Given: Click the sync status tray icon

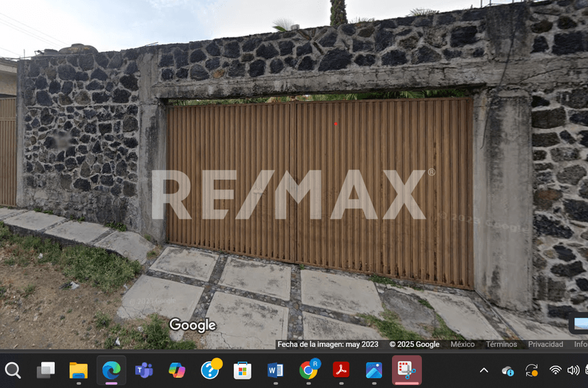Looking at the screenshot, I should (532, 371).
